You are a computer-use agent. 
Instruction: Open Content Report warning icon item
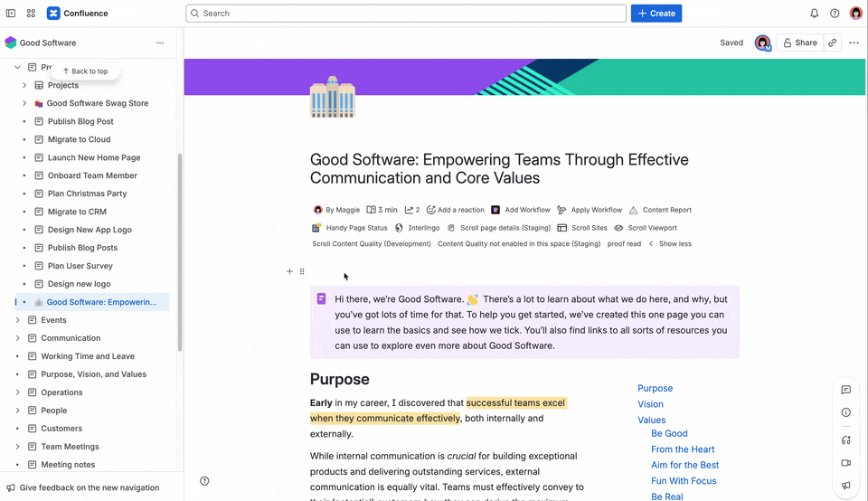(x=660, y=210)
